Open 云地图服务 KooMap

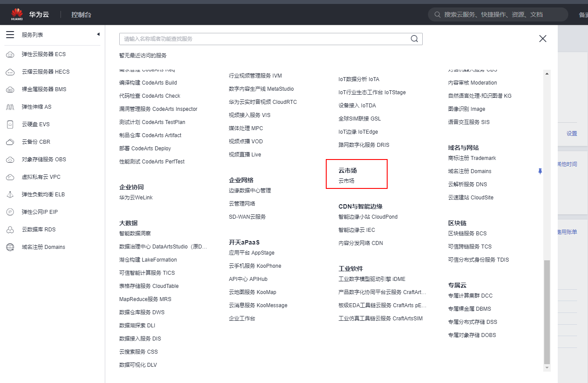coord(253,292)
